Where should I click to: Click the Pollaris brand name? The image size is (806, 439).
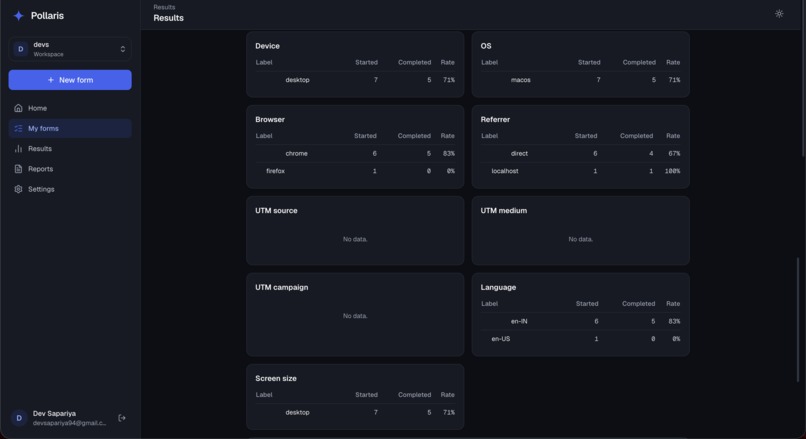pos(47,16)
